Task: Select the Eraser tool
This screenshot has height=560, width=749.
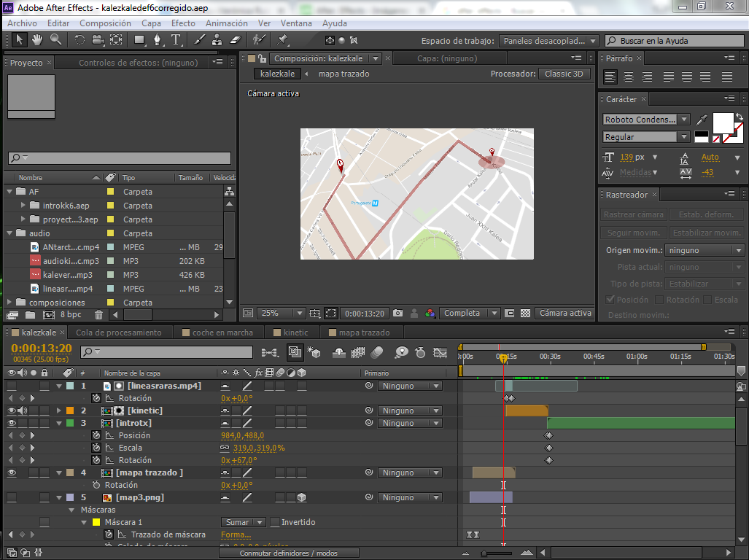Action: tap(235, 40)
